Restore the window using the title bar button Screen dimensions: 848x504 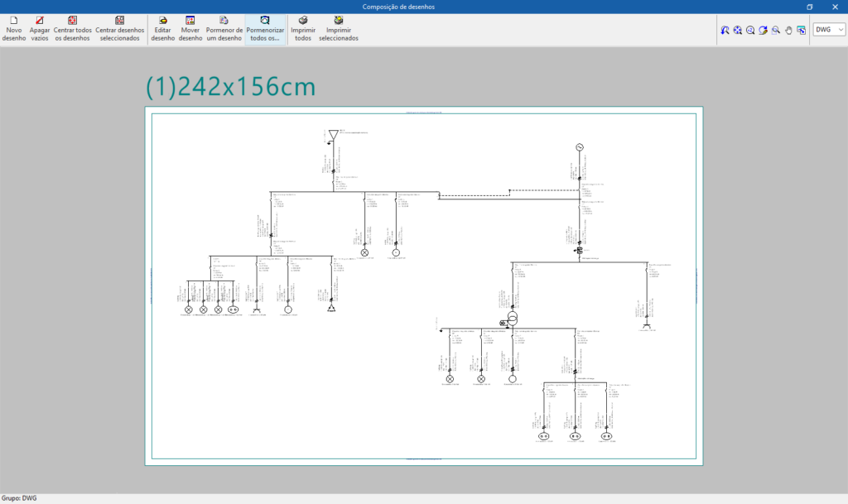pos(809,7)
